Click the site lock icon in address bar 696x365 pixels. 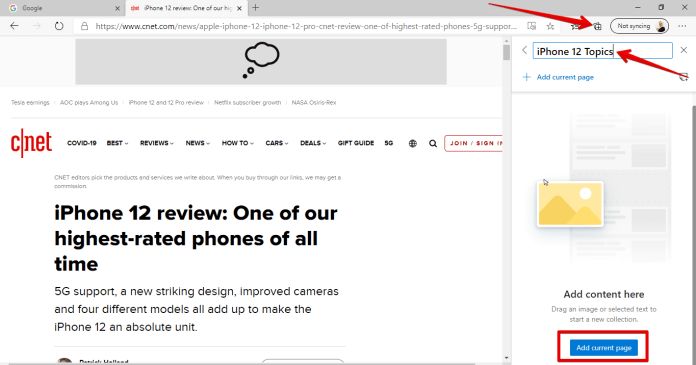[x=84, y=27]
